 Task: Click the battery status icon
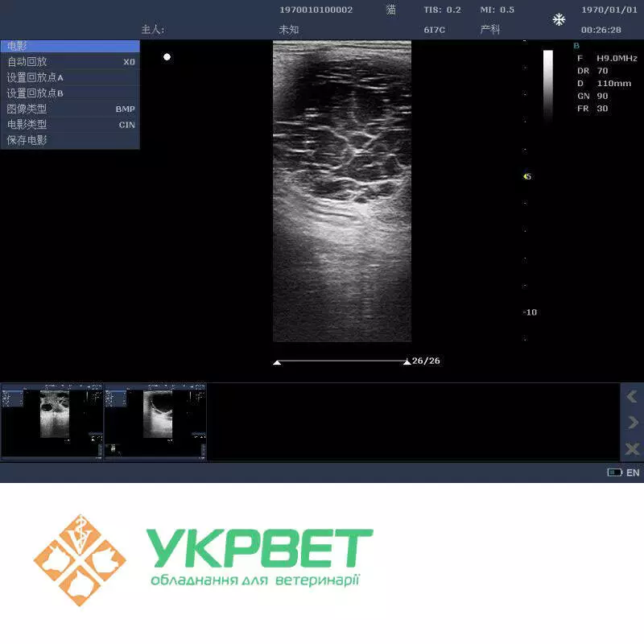614,473
